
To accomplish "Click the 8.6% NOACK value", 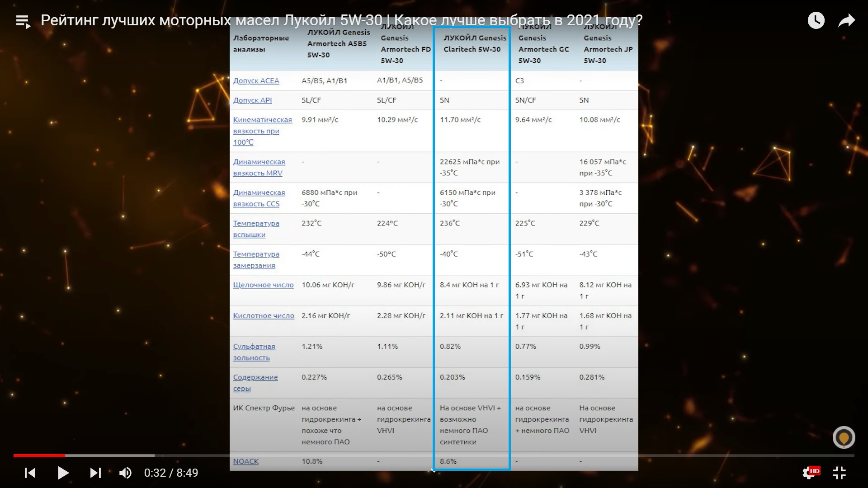I will pyautogui.click(x=448, y=461).
